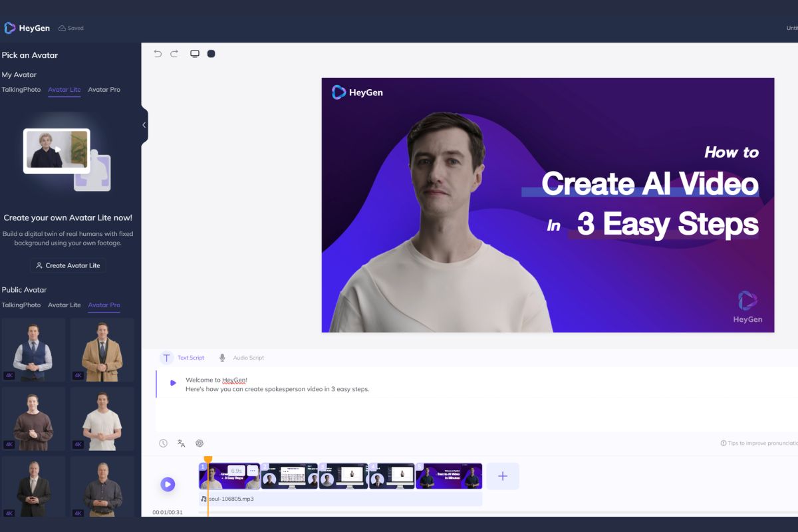
Task: Collapse the left avatar panel
Action: coord(144,124)
